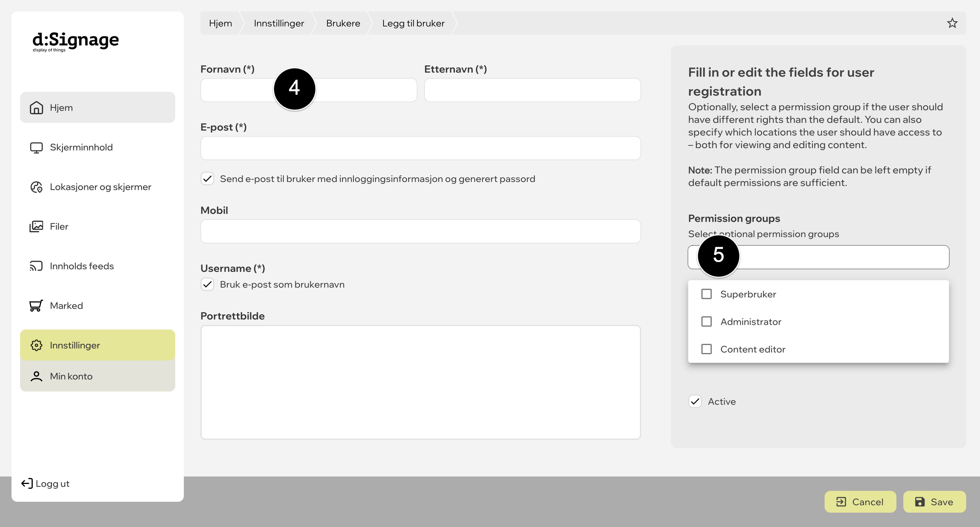Select the Hjem sidebar item
The width and height of the screenshot is (980, 527).
97,108
